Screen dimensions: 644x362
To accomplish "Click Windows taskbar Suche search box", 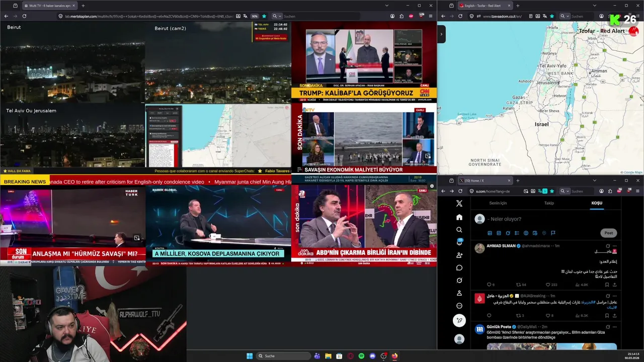I will click(x=284, y=356).
